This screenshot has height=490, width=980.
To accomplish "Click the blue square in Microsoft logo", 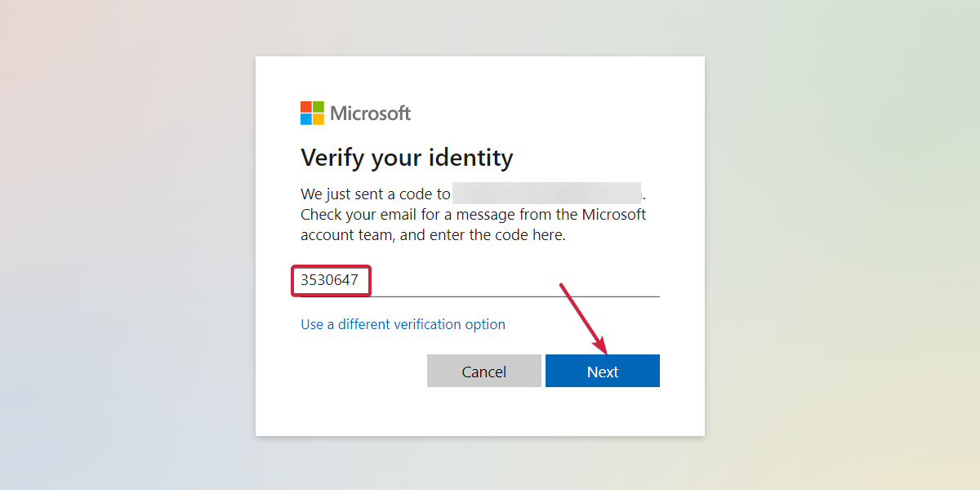I will [x=306, y=119].
